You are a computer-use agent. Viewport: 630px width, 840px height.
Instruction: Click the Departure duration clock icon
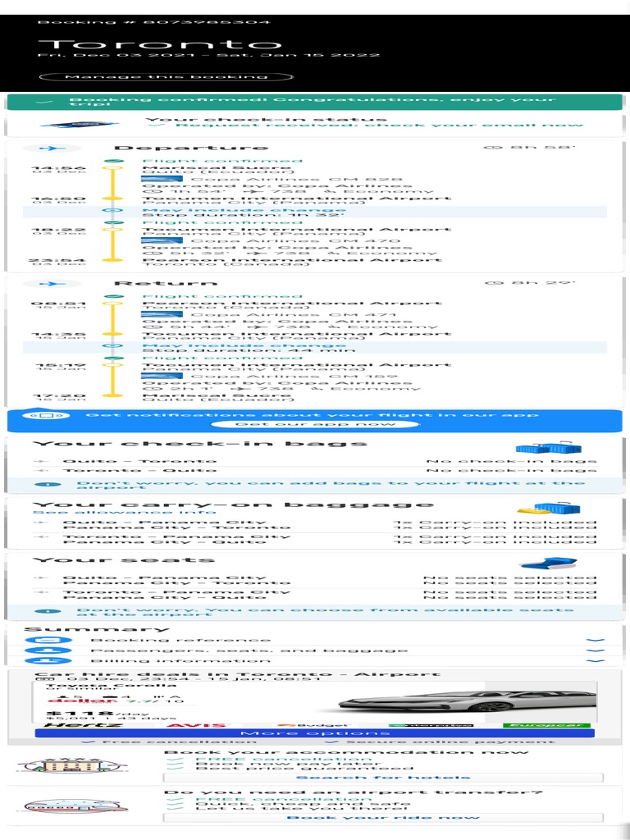point(493,148)
